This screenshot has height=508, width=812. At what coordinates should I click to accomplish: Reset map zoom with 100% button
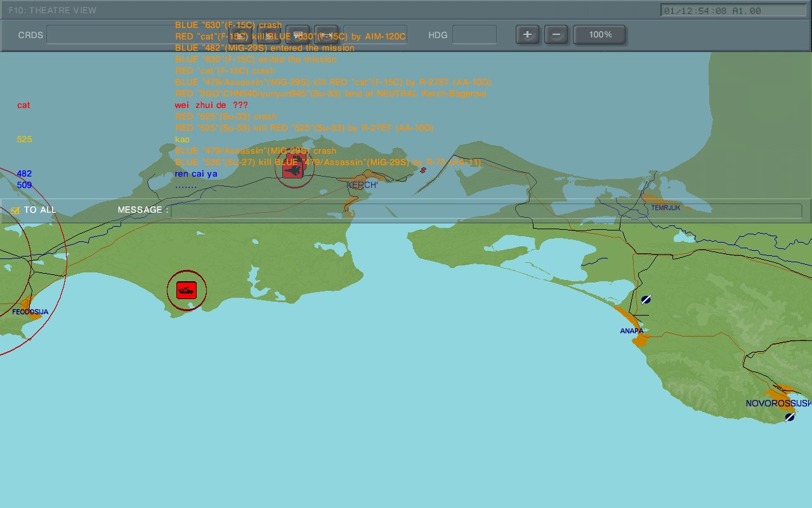(x=599, y=35)
